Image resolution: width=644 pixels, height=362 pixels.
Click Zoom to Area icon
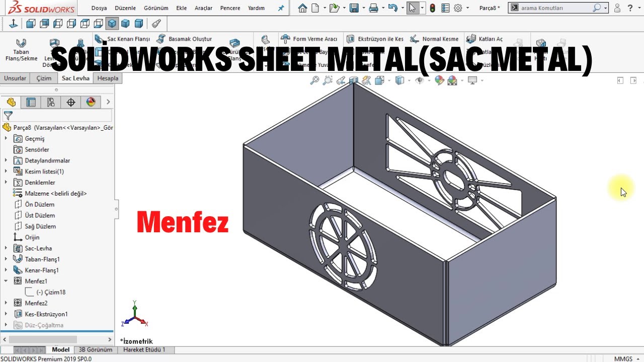coord(328,80)
